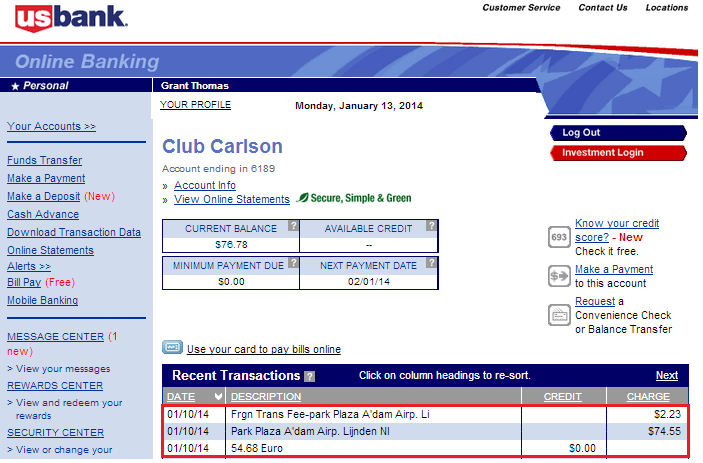703x463 pixels.
Task: Click the Park Plaza A'dam Airp. Lijnden transaction
Action: (310, 432)
